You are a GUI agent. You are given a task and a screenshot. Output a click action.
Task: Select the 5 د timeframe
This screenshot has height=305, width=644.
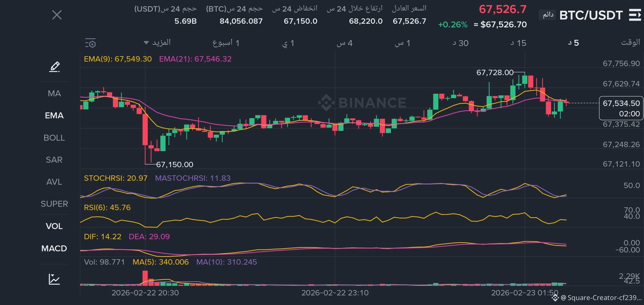(x=573, y=43)
